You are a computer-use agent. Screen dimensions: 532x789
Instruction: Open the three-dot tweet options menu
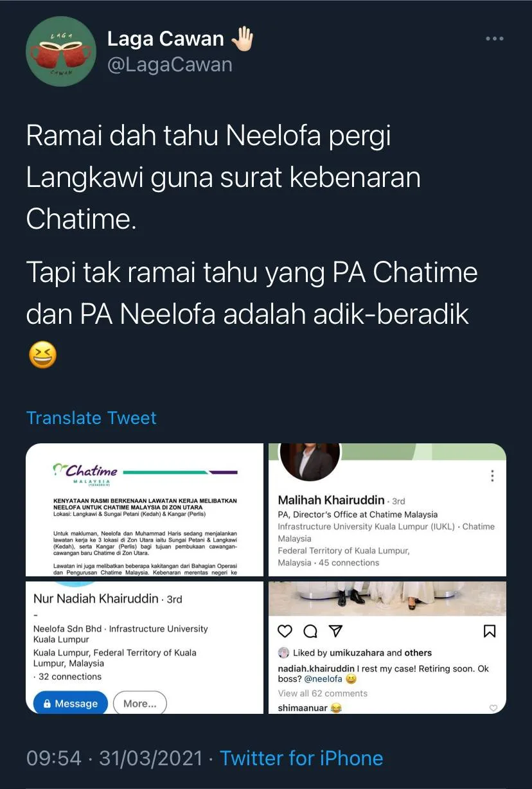tap(494, 39)
